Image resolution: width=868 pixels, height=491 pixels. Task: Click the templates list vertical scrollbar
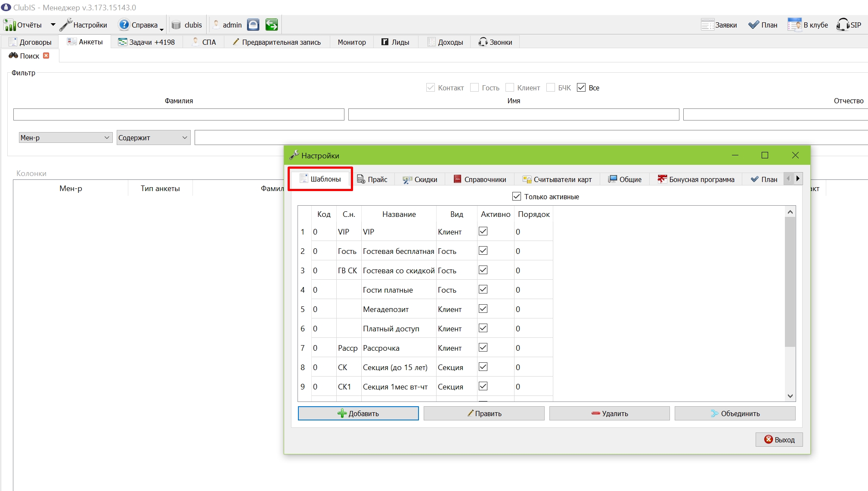(790, 303)
